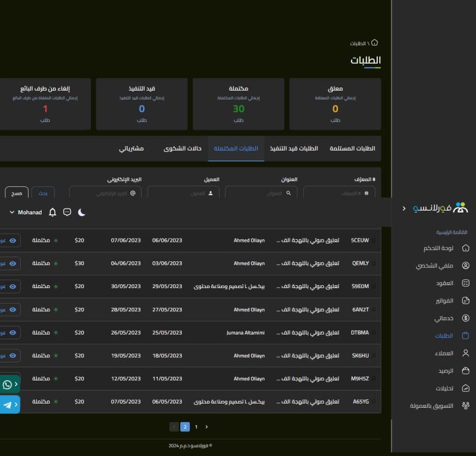Viewport: 476px width, 456px height.
Task: Click the home icon in the breadcrumb
Action: pos(374,43)
